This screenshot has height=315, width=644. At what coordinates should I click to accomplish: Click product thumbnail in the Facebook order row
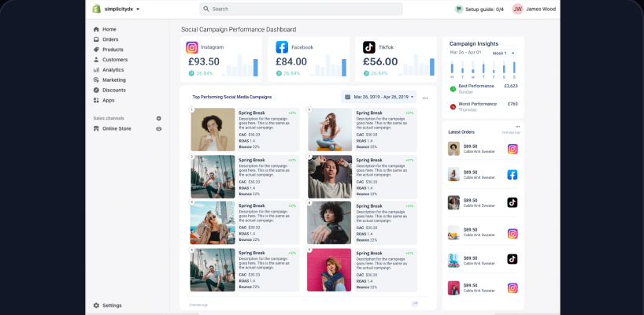coord(453,174)
